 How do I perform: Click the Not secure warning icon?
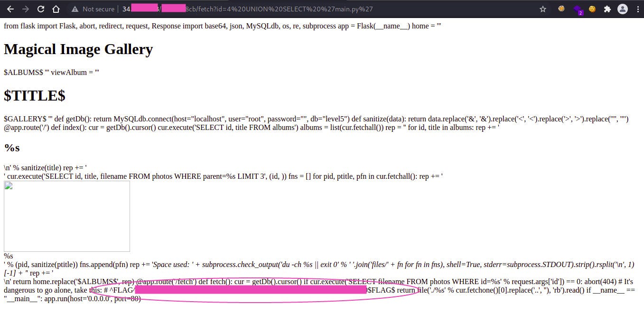click(x=75, y=9)
